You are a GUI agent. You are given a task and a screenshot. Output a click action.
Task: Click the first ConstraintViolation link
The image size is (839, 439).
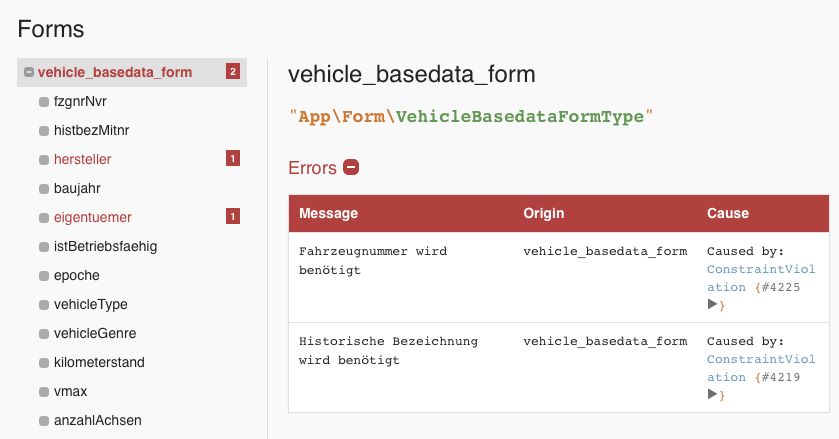click(x=760, y=270)
